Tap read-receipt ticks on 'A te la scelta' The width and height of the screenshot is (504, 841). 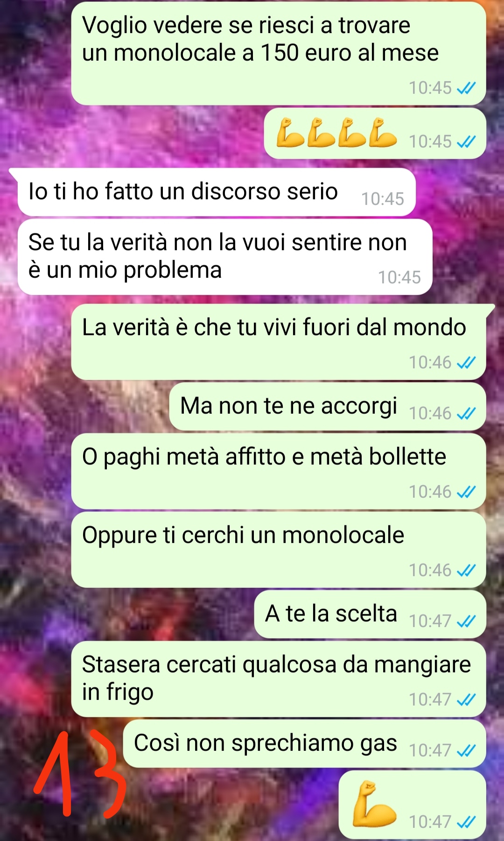coord(466,621)
